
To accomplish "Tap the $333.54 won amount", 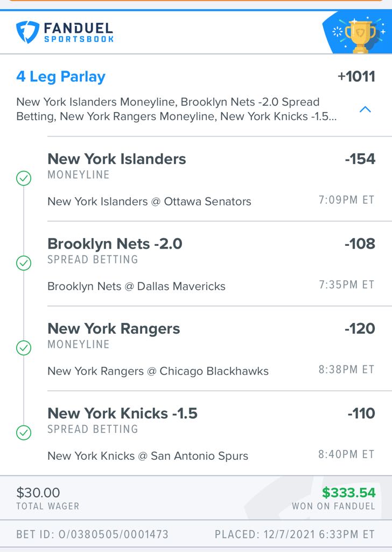I will (349, 493).
